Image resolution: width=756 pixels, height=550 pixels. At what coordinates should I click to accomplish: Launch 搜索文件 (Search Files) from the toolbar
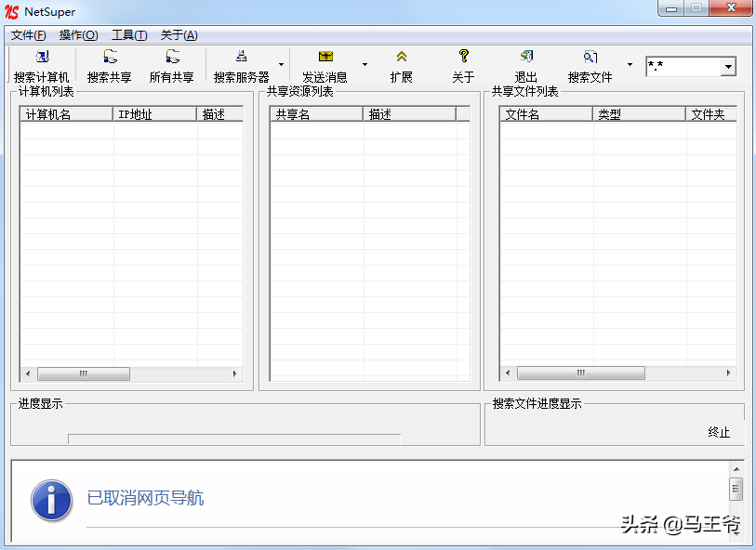click(589, 65)
